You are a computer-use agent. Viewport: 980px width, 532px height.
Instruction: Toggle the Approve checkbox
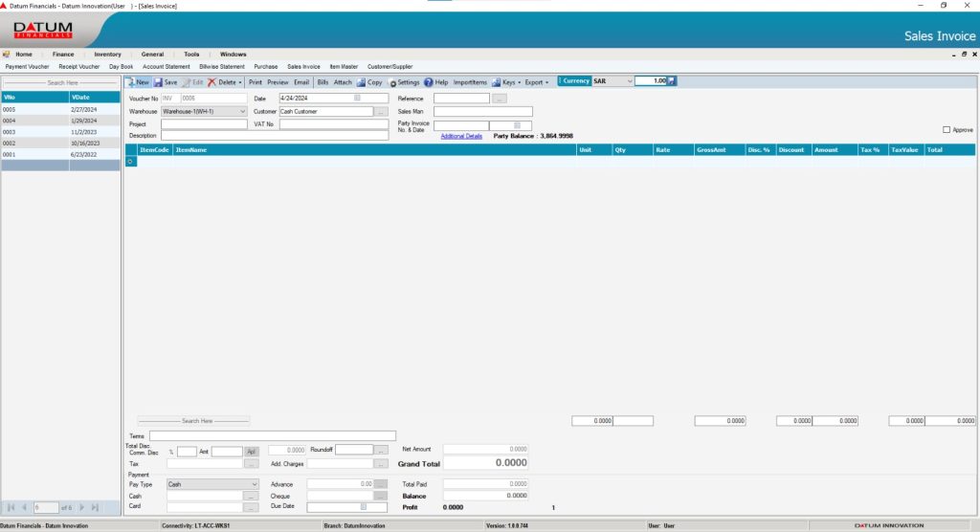click(947, 129)
